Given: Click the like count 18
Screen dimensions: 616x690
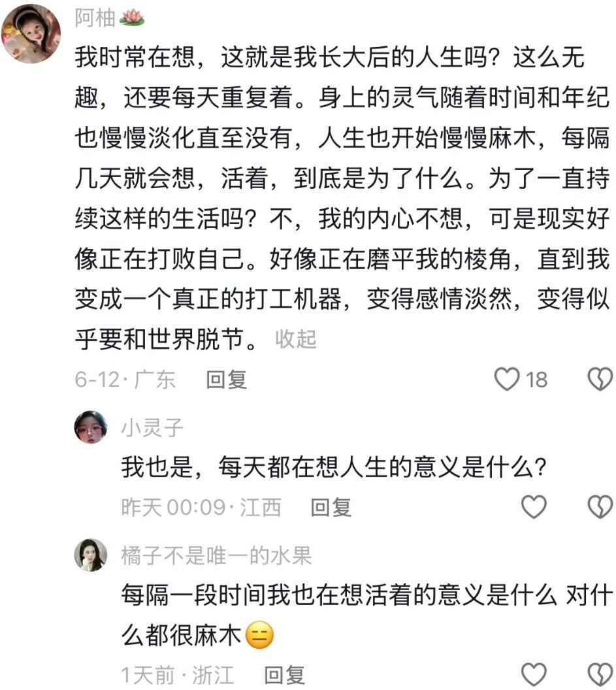Looking at the screenshot, I should 537,380.
